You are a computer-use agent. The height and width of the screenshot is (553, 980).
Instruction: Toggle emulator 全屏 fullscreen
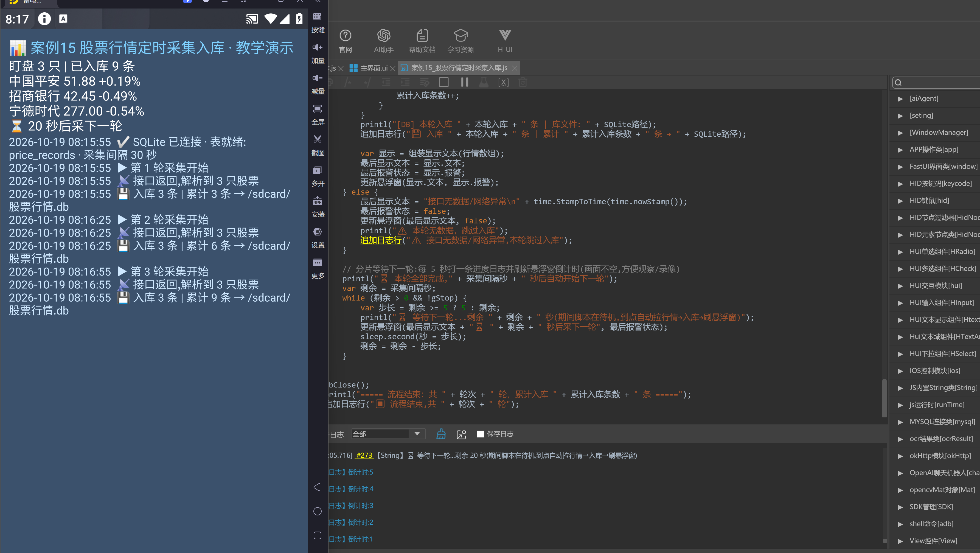318,115
